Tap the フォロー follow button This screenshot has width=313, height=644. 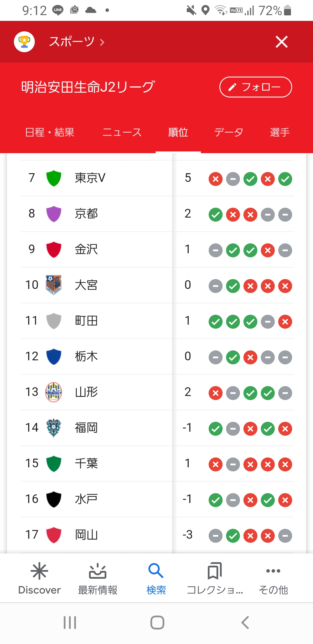click(x=256, y=87)
